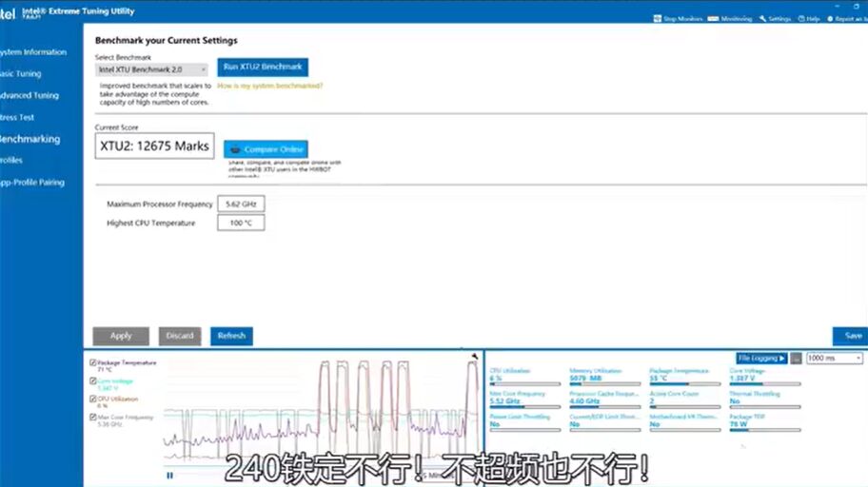Click the XTU2 12675 Marks score field
Viewport: 868px width, 487px height.
[x=154, y=146]
